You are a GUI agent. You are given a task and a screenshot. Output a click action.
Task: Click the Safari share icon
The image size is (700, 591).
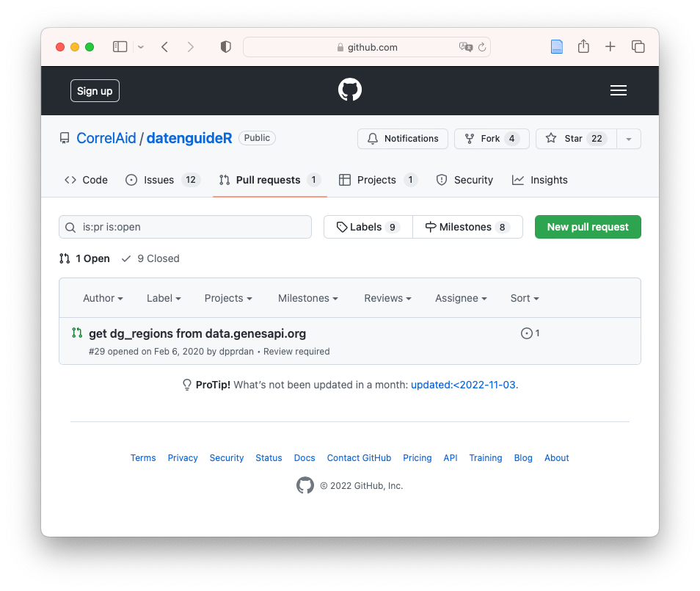click(583, 47)
